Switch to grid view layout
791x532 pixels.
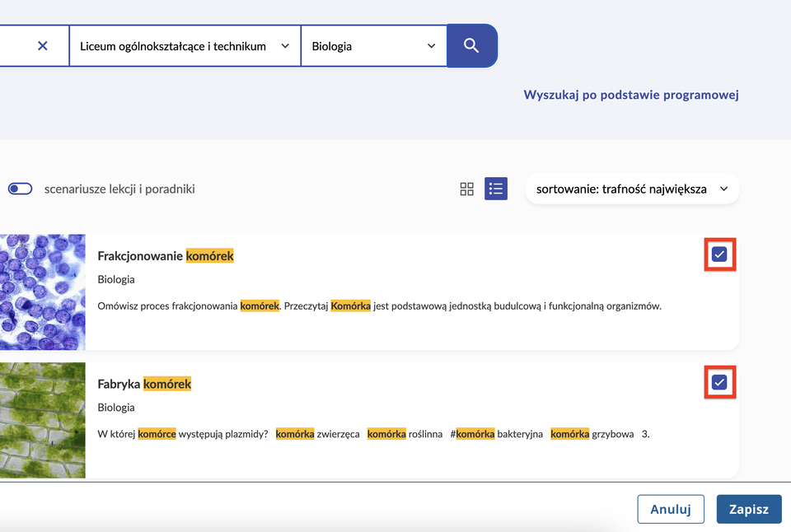coord(466,189)
